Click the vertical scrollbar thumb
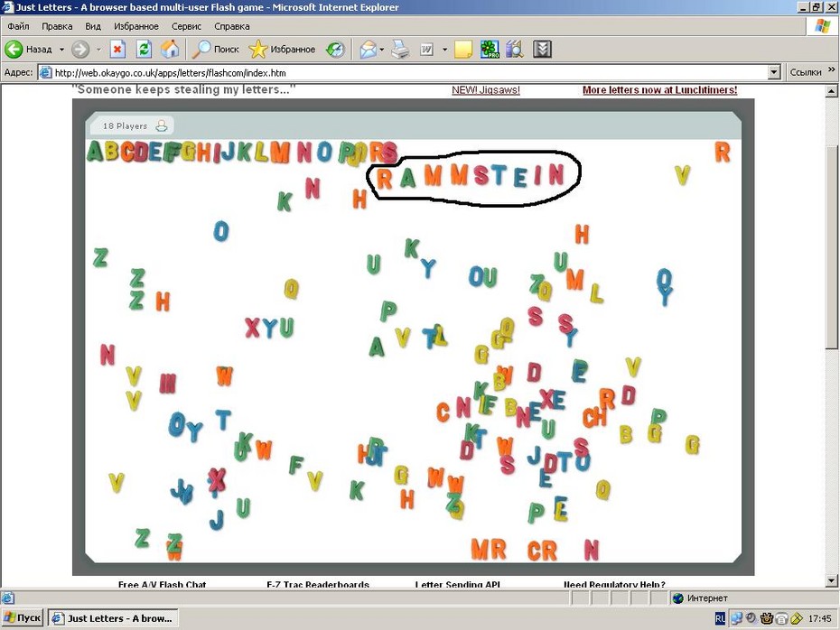Screen dimensions: 840x630 831,246
